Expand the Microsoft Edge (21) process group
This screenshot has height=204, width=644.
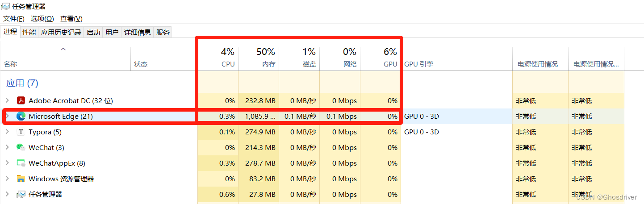[x=7, y=116]
